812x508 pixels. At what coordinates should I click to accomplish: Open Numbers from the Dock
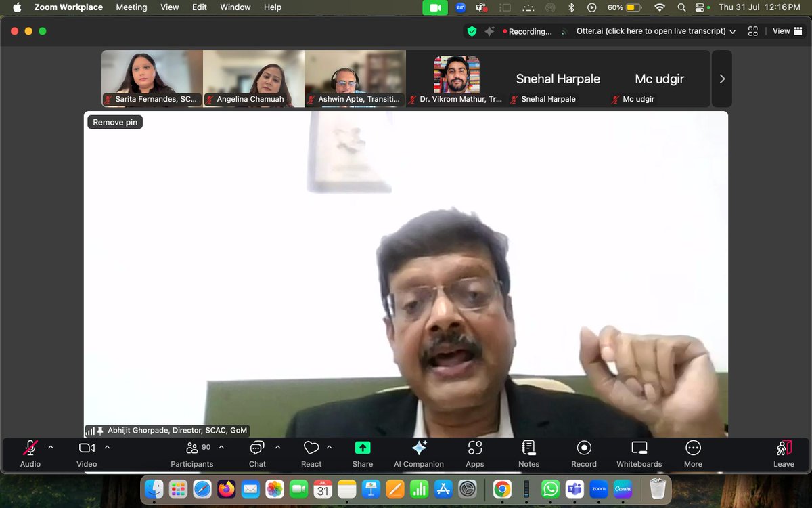coord(419,488)
